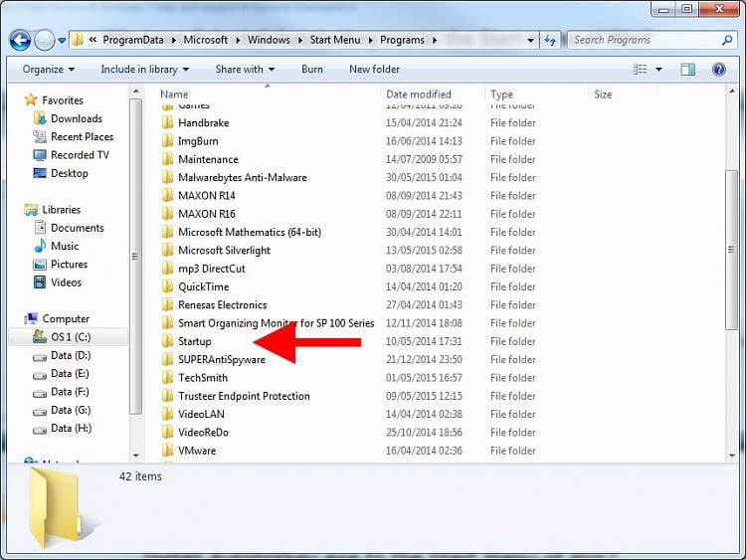Select the MAXON R14 folder icon

[x=167, y=196]
